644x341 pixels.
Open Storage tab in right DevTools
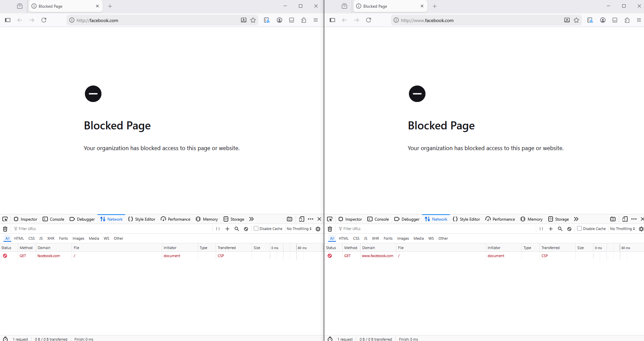click(x=559, y=219)
